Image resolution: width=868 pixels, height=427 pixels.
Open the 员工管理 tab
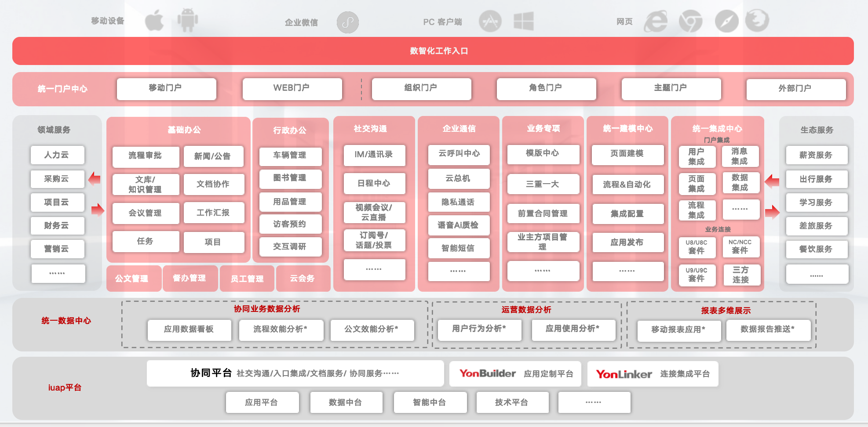pyautogui.click(x=248, y=278)
